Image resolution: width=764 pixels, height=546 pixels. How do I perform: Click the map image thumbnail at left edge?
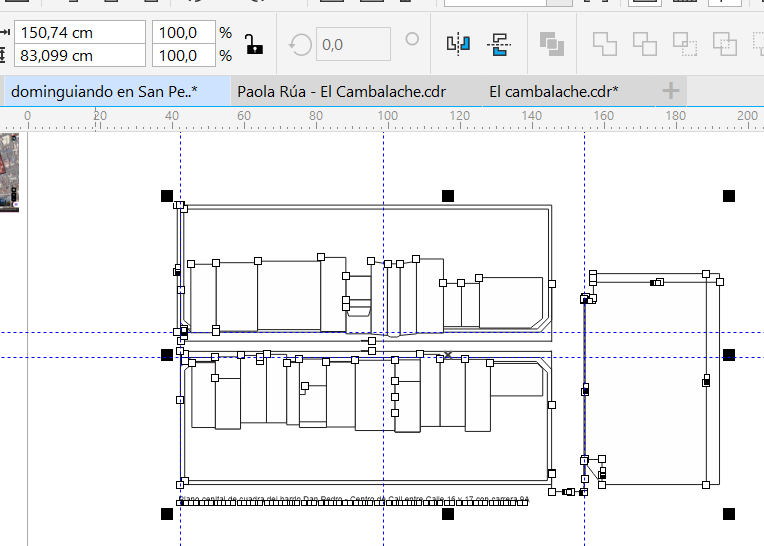[x=9, y=172]
